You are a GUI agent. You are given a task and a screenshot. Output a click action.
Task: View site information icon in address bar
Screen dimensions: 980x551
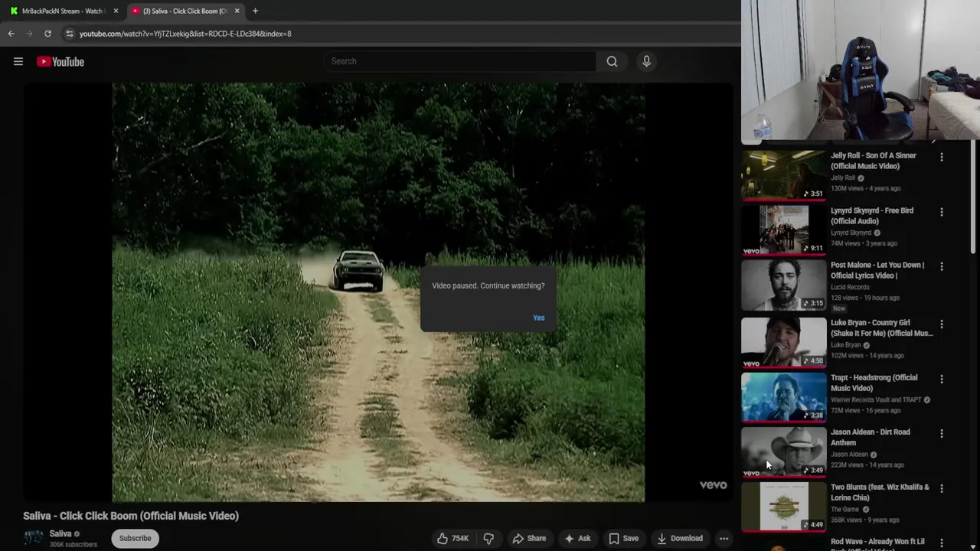(69, 34)
